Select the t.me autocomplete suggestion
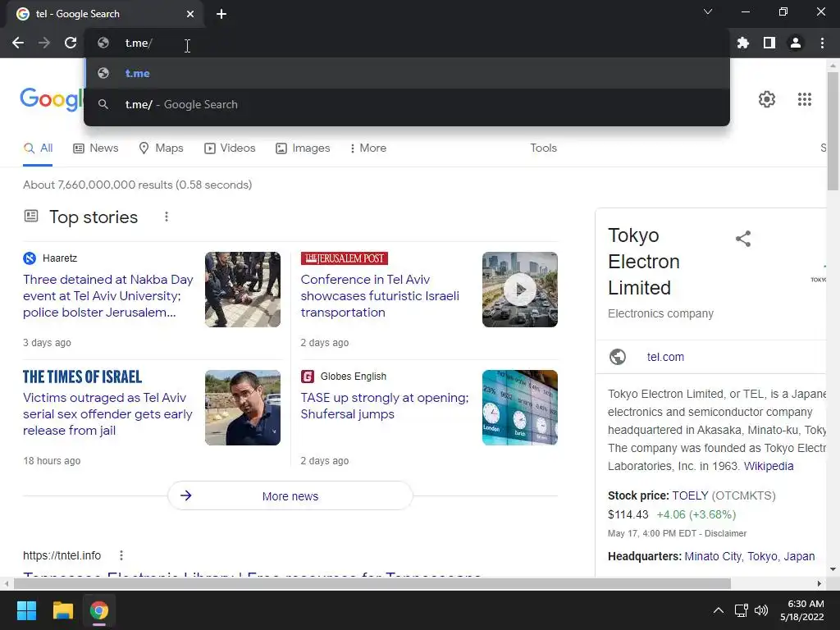 pos(407,73)
